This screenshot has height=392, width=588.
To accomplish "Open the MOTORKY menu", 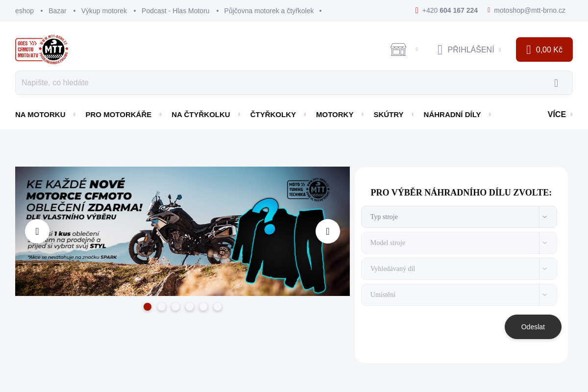I will [335, 114].
